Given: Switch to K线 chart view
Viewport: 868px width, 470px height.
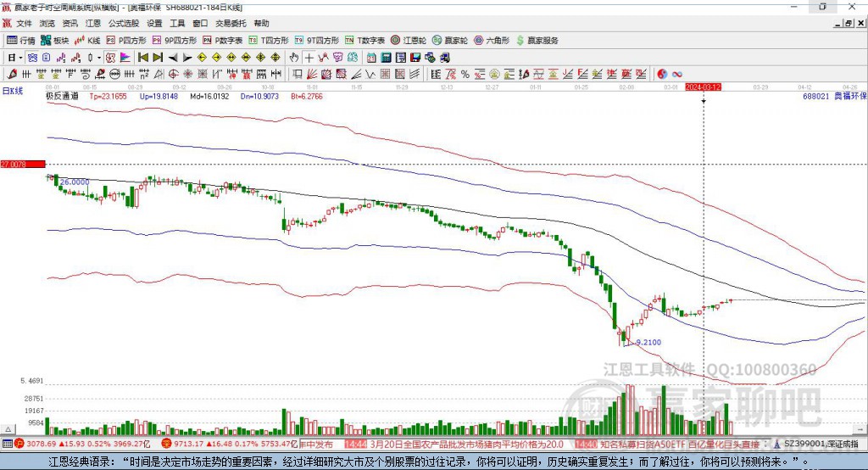Looking at the screenshot, I should tap(87, 41).
